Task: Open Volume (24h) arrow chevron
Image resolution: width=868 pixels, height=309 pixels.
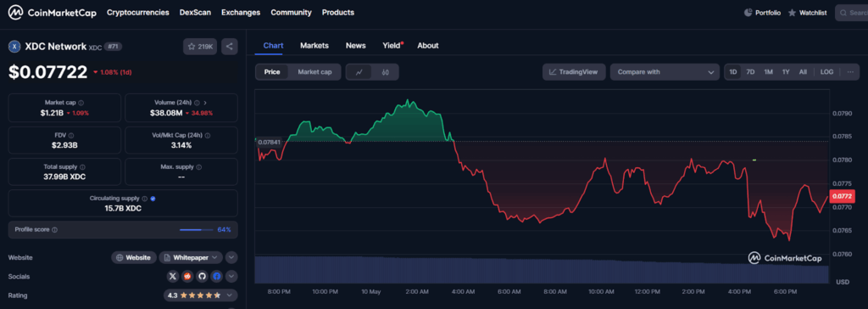Action: (x=205, y=103)
